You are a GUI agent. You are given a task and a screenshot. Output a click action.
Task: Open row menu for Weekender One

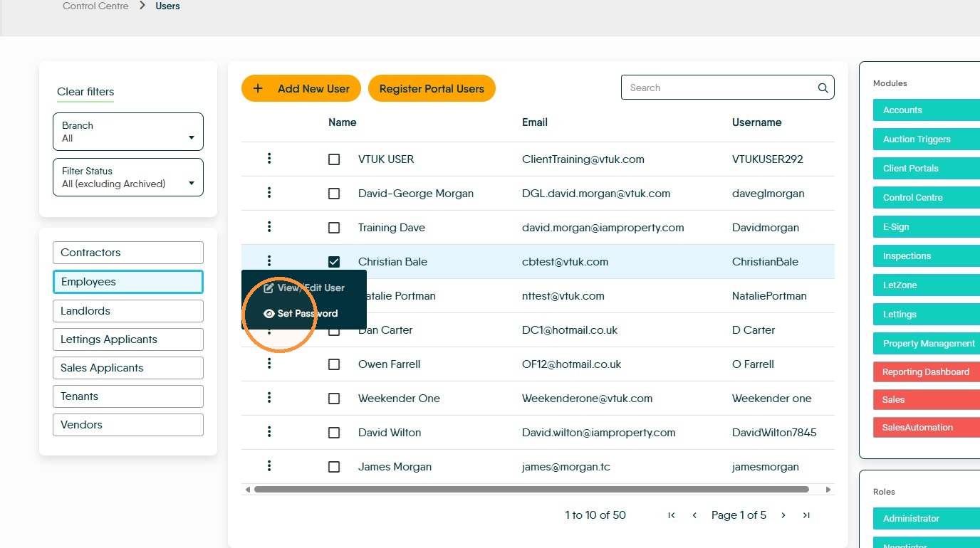coord(269,398)
